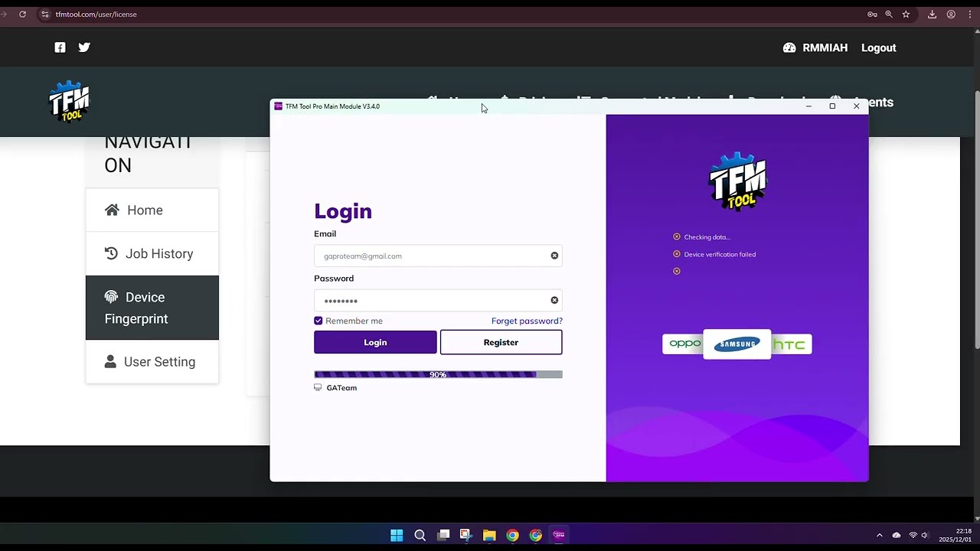Open the clock and date in taskbar
The width and height of the screenshot is (980, 551).
[955, 535]
